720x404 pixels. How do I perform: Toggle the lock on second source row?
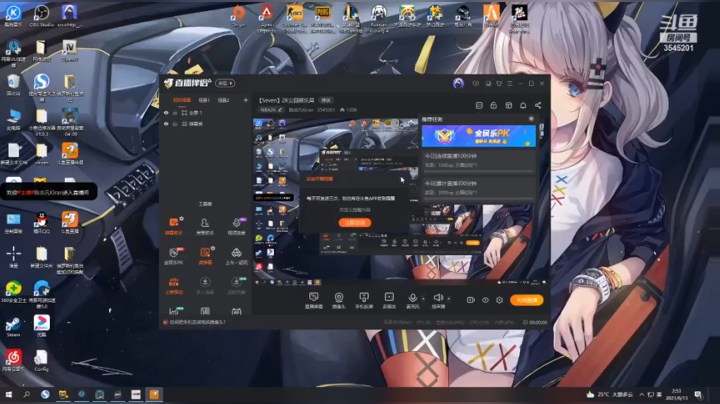pos(175,124)
